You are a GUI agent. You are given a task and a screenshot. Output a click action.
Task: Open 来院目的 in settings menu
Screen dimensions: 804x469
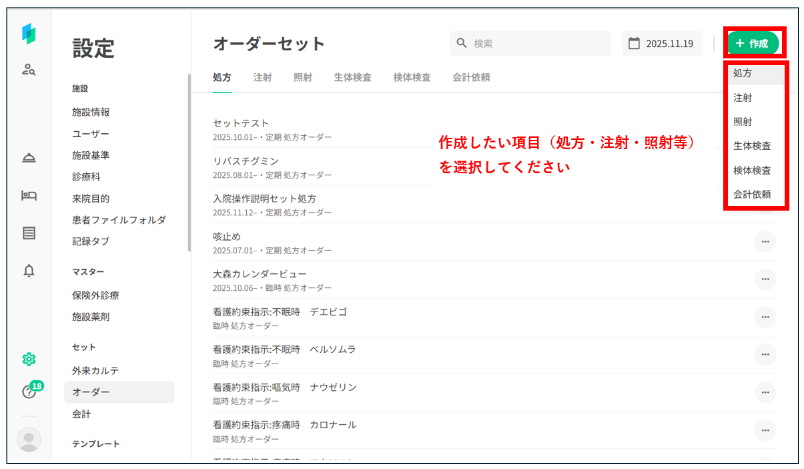[x=91, y=198]
